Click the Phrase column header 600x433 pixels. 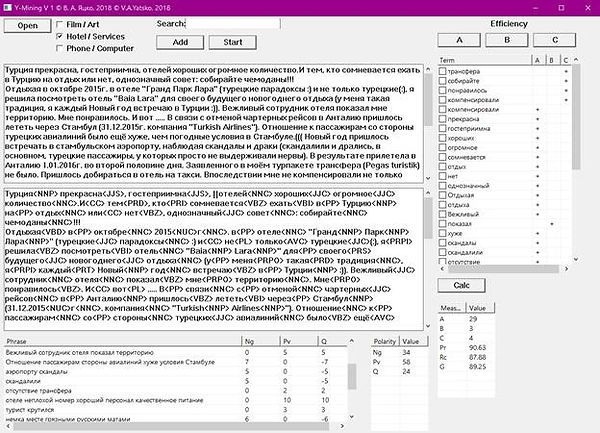click(x=123, y=341)
